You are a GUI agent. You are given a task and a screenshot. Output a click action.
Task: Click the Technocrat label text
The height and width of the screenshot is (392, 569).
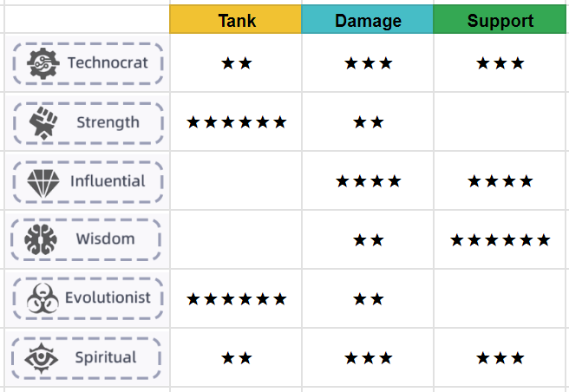coord(108,62)
